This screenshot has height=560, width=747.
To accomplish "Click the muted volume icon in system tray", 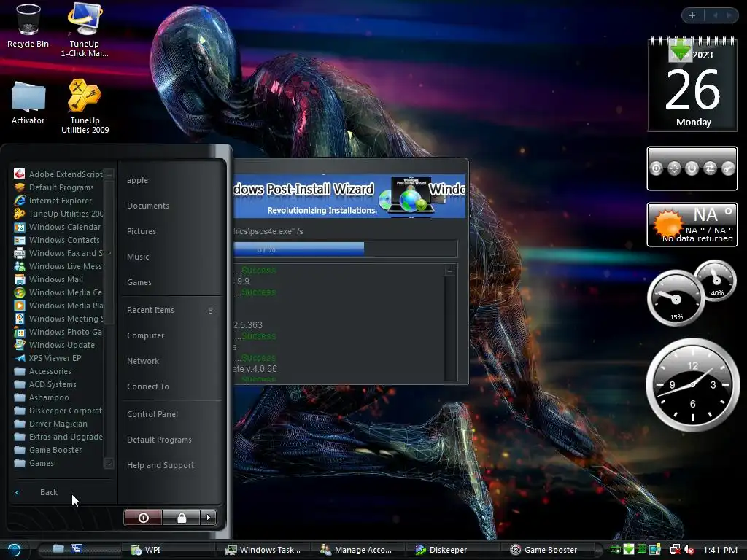I will (x=689, y=550).
